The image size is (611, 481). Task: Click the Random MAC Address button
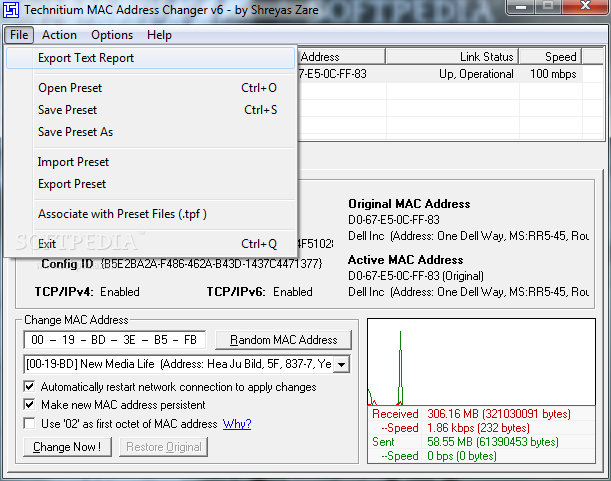[283, 340]
